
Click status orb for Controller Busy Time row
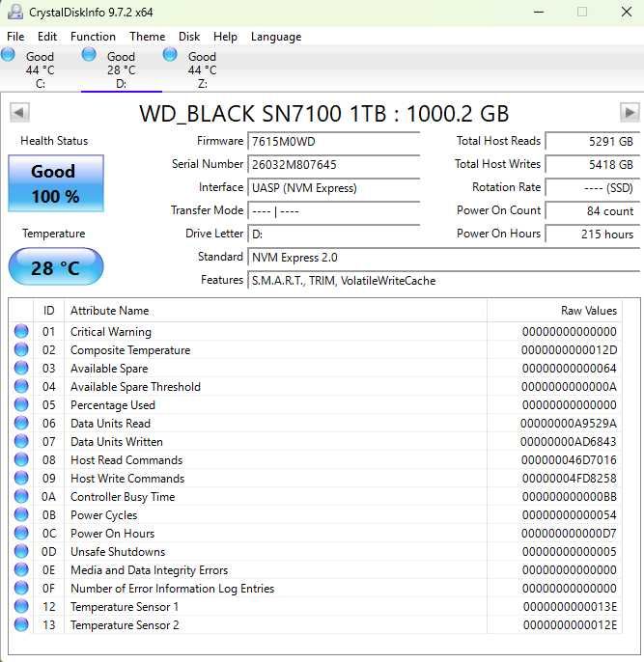[21, 496]
